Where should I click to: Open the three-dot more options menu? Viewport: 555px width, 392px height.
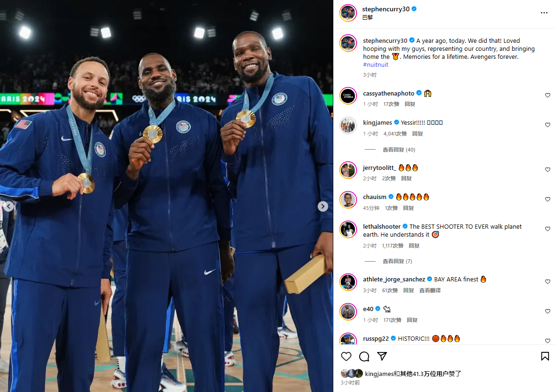[x=544, y=13]
